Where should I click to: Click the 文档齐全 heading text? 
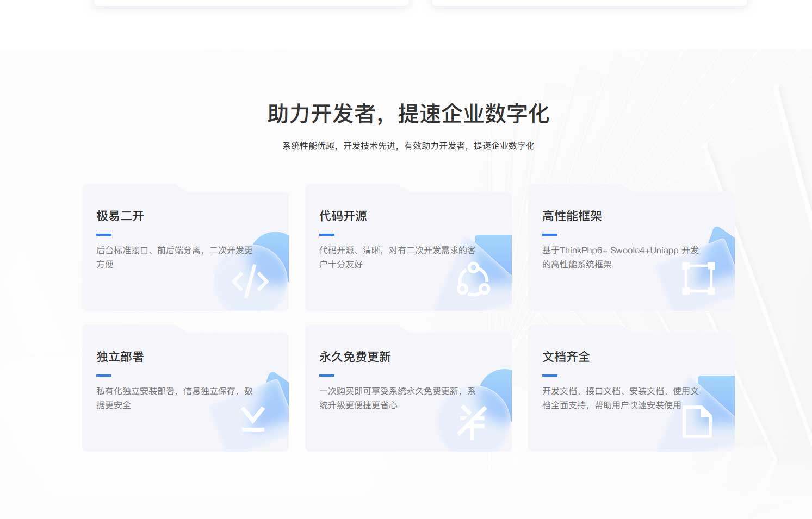pyautogui.click(x=566, y=357)
